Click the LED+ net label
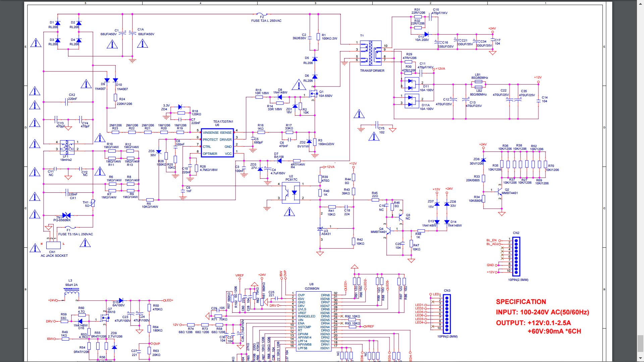This screenshot has width=644, height=362. (x=169, y=300)
